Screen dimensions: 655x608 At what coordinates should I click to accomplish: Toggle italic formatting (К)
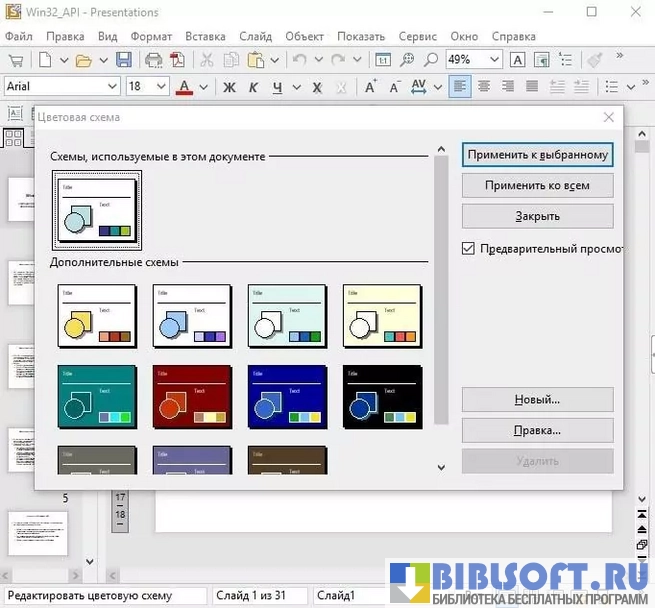point(254,87)
